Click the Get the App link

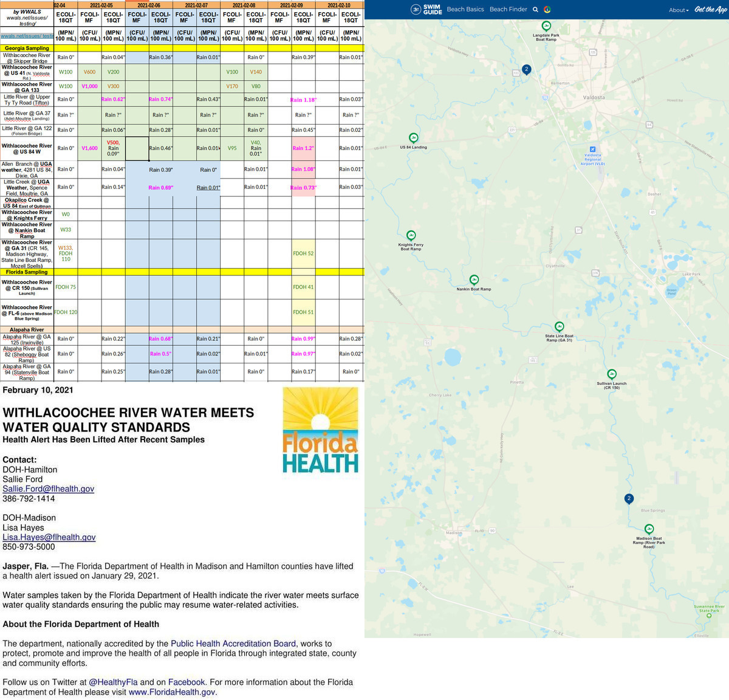[x=710, y=9]
